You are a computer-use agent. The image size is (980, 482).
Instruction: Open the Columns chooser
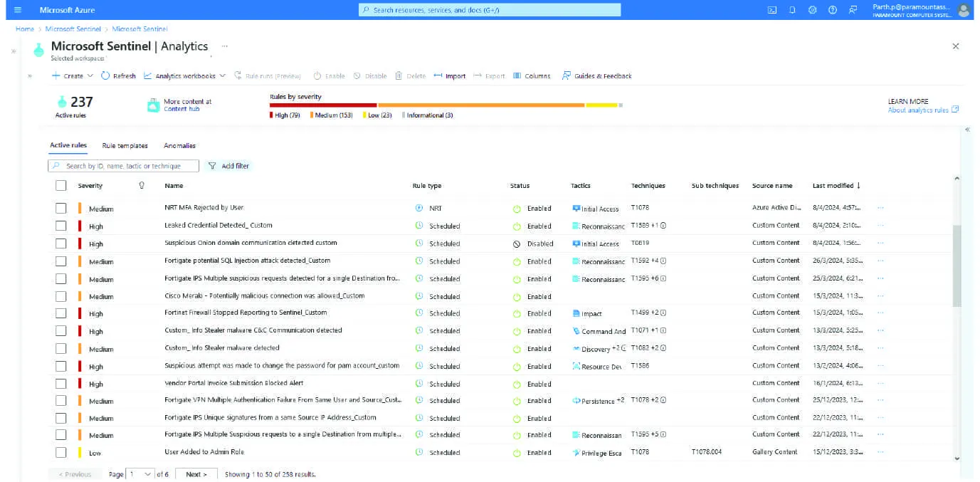531,75
